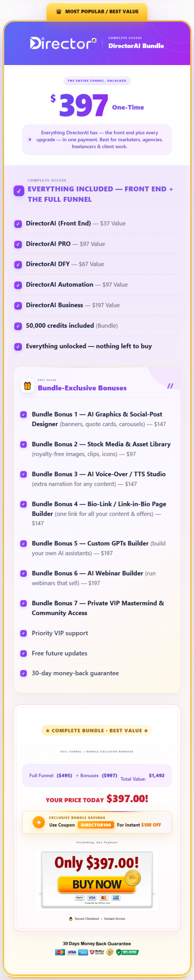Click the green 100% Secure shield badge
The width and height of the screenshot is (194, 980).
tap(127, 952)
